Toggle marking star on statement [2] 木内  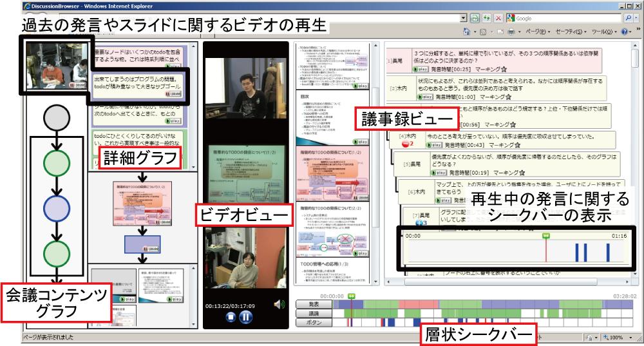508,97
